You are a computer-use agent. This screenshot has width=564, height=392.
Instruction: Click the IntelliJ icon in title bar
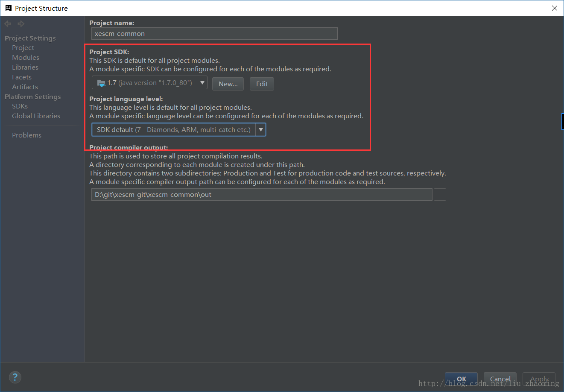pyautogui.click(x=8, y=8)
